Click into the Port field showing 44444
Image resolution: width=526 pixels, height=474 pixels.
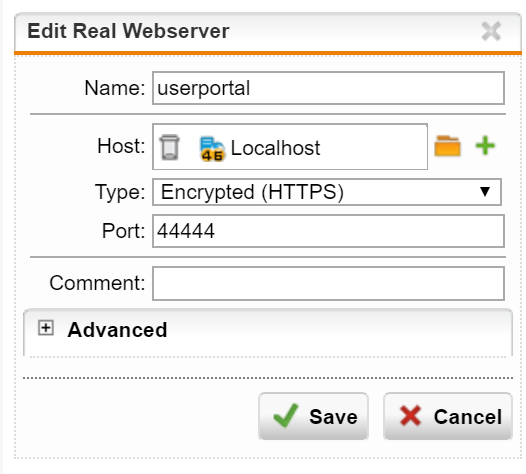click(328, 231)
